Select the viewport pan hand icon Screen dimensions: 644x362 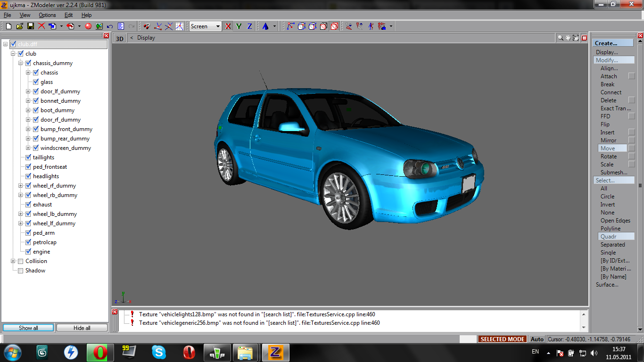click(x=568, y=38)
